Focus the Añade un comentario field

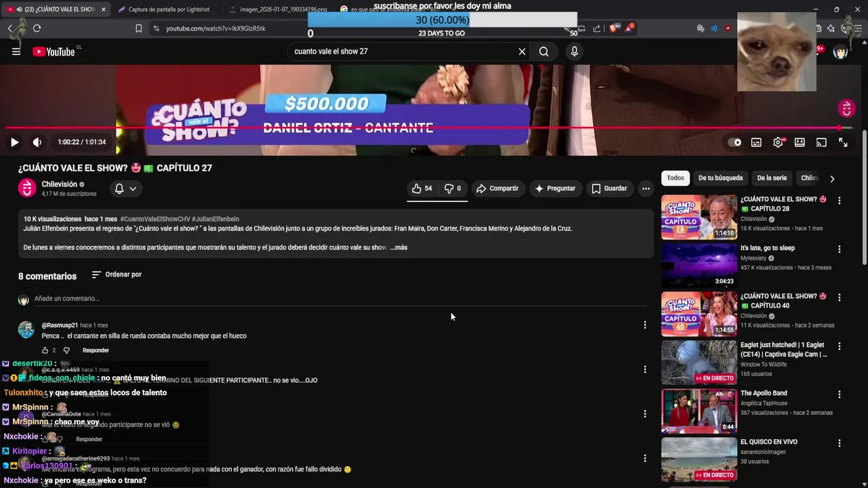340,299
